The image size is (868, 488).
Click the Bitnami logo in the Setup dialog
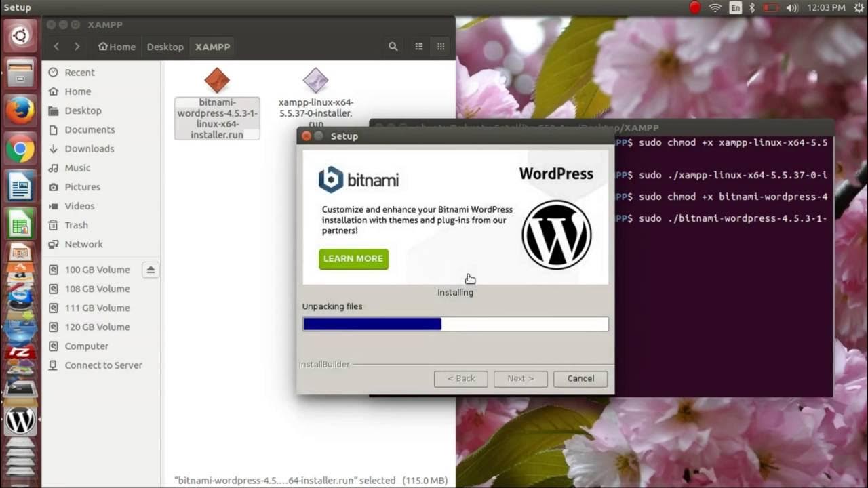359,180
